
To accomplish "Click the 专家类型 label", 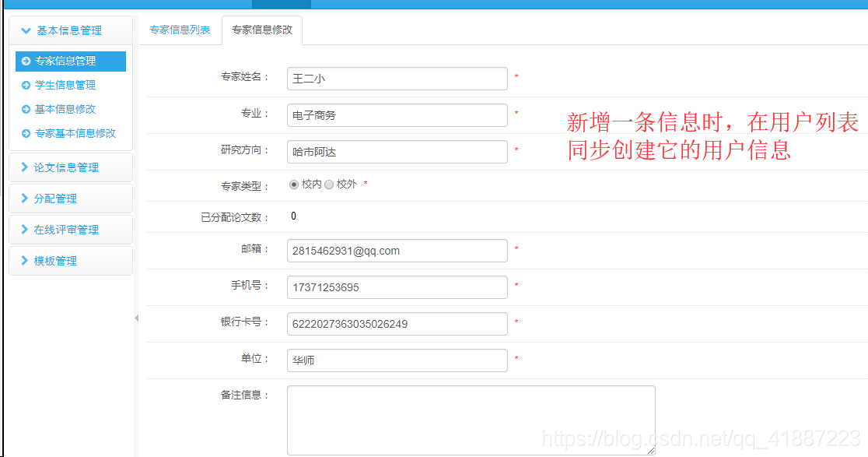I will pyautogui.click(x=244, y=186).
